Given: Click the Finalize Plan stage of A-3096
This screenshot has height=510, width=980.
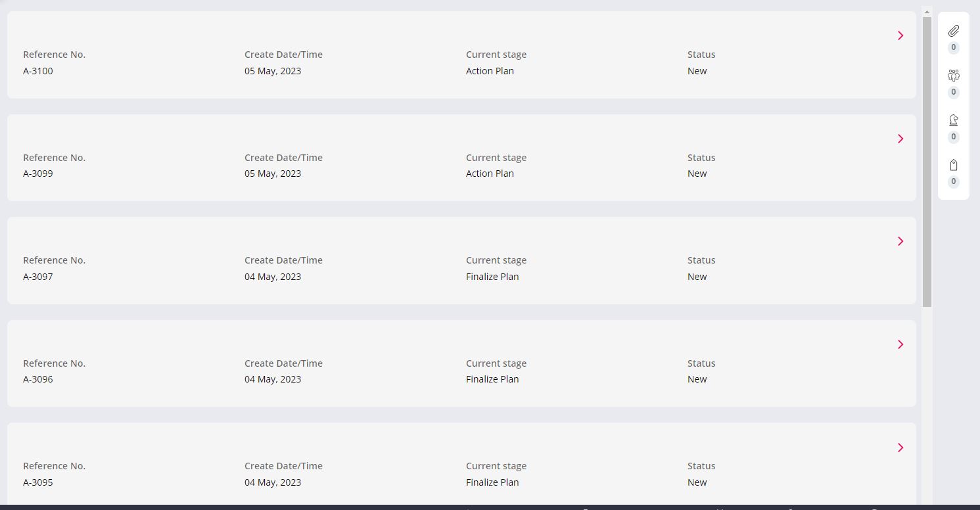Looking at the screenshot, I should pos(492,379).
